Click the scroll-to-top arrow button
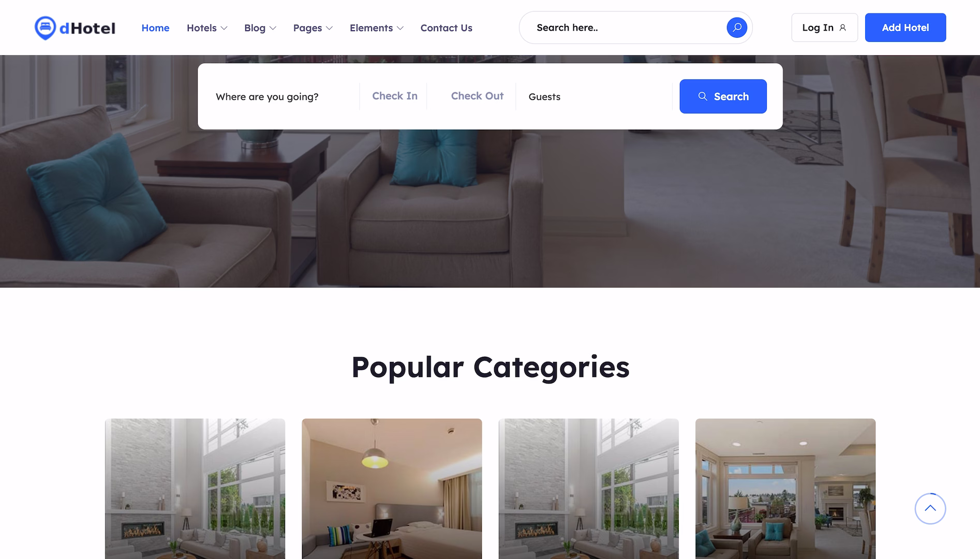980x559 pixels. click(x=930, y=509)
